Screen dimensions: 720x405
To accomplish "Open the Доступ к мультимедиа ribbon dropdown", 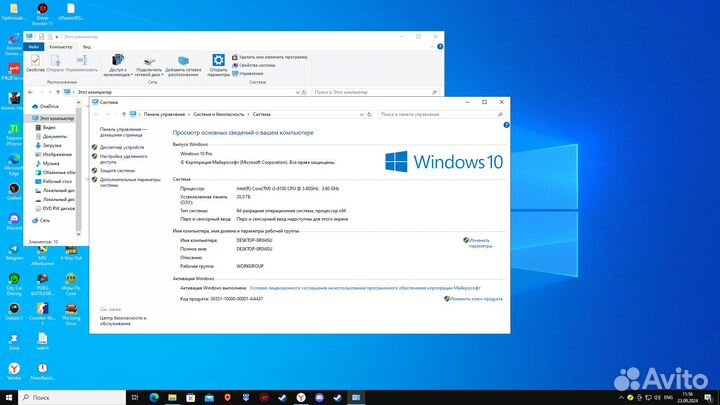I will click(118, 65).
